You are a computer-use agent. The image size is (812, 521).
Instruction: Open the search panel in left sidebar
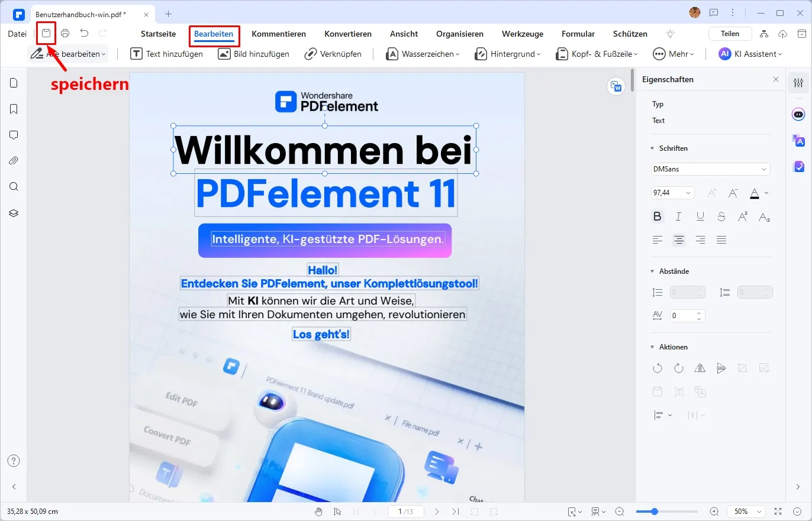(x=13, y=186)
